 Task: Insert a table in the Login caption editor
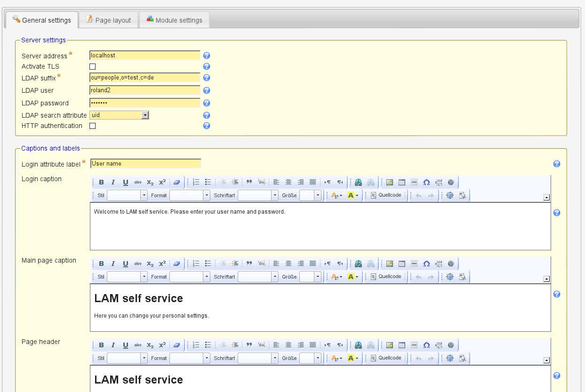coord(402,183)
